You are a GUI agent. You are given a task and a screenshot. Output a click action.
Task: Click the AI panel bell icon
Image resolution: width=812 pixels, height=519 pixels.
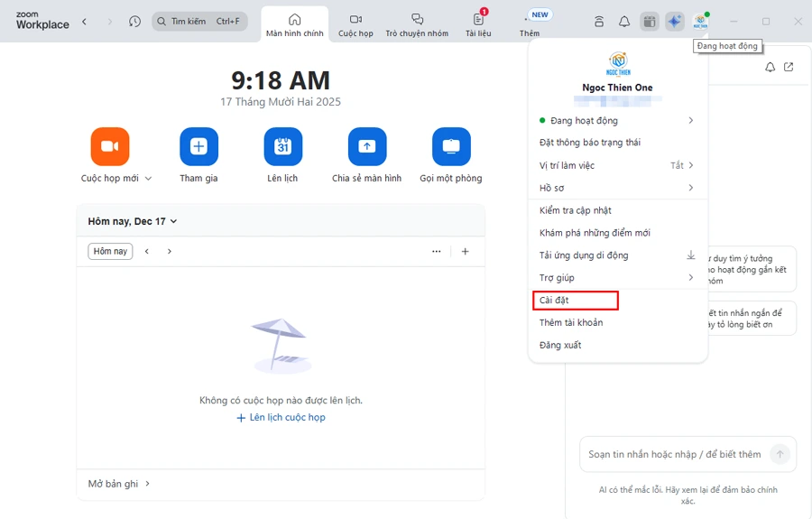pos(770,67)
